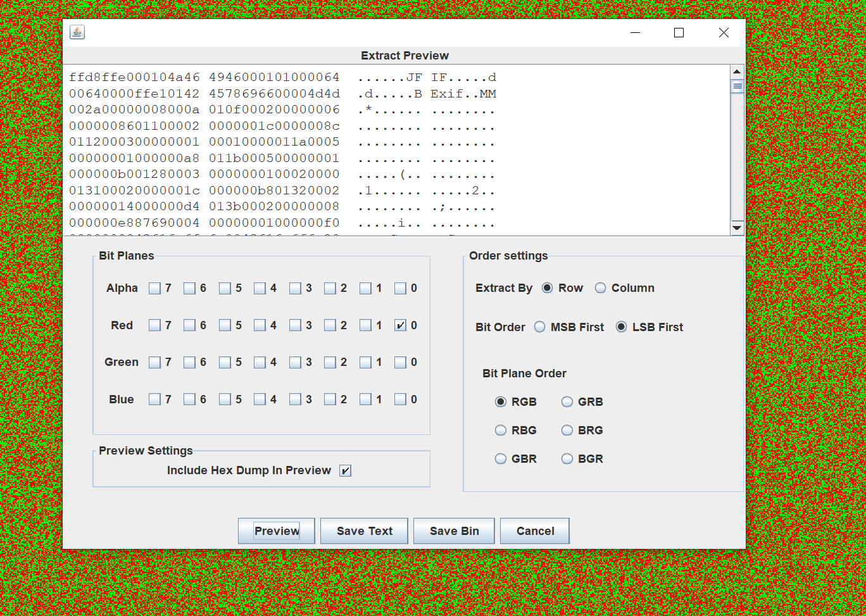
Task: Click the preview scrollbar up arrow
Action: click(x=737, y=72)
